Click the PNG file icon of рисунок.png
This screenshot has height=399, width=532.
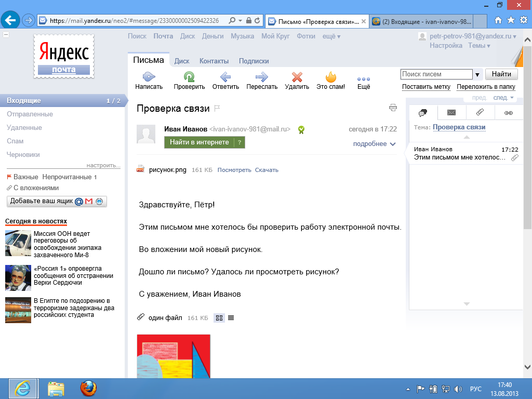click(x=140, y=169)
